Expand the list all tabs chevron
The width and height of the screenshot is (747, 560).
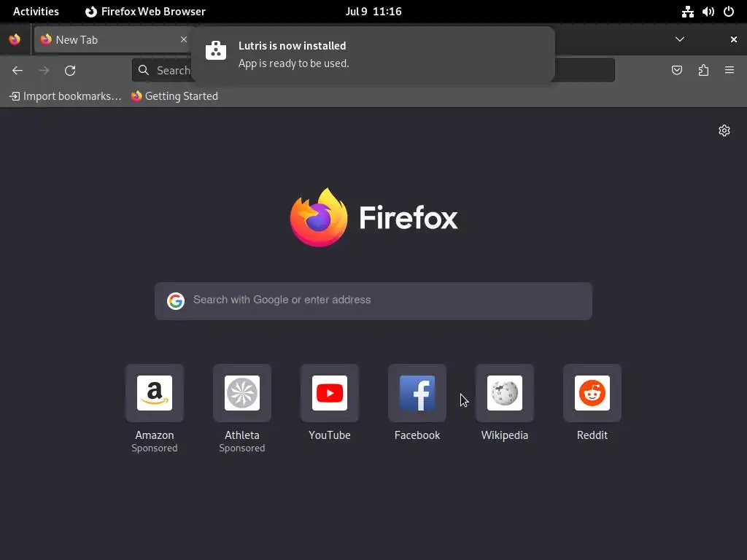click(680, 39)
